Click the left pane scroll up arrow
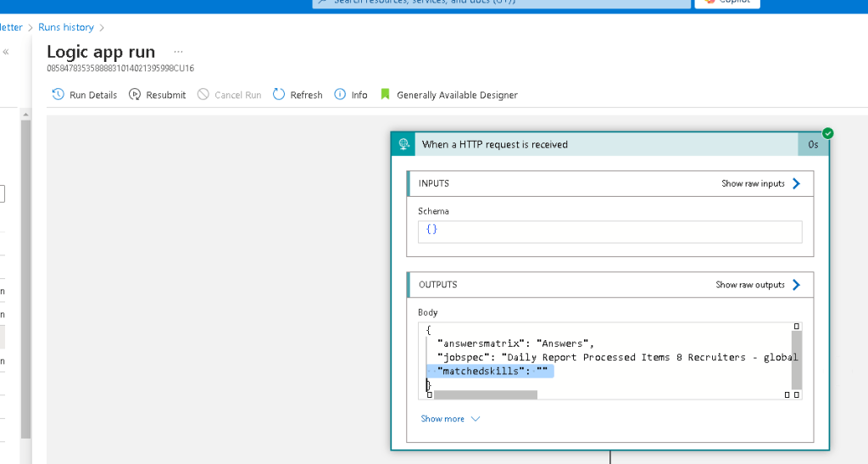868x464 pixels. 25,115
